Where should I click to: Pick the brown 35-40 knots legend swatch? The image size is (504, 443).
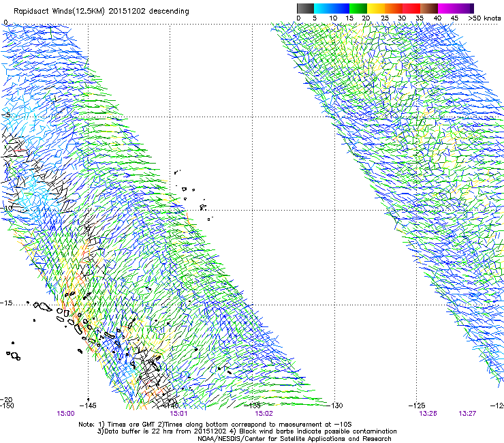pyautogui.click(x=429, y=8)
